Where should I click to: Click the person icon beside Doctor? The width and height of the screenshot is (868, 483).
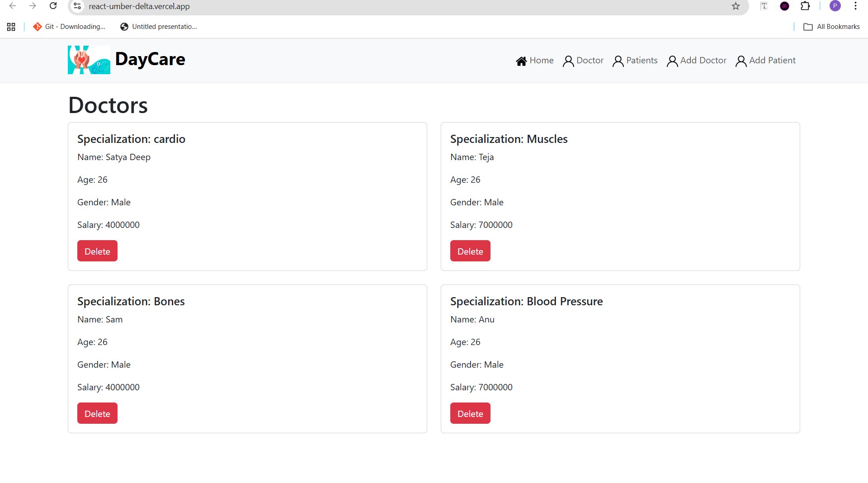pos(568,61)
